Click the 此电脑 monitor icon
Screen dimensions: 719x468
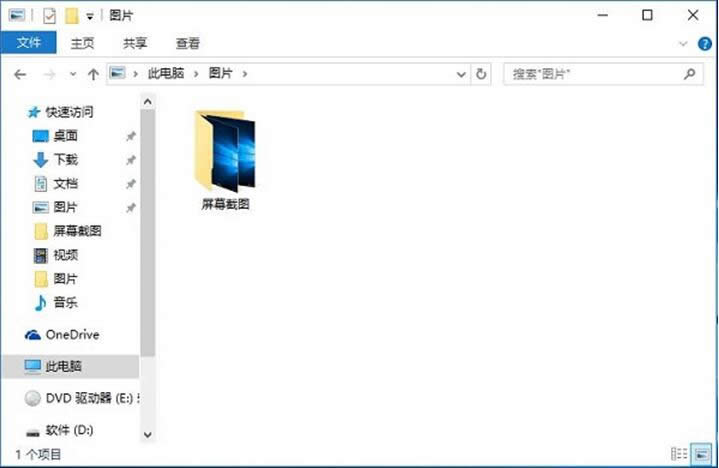(x=33, y=367)
